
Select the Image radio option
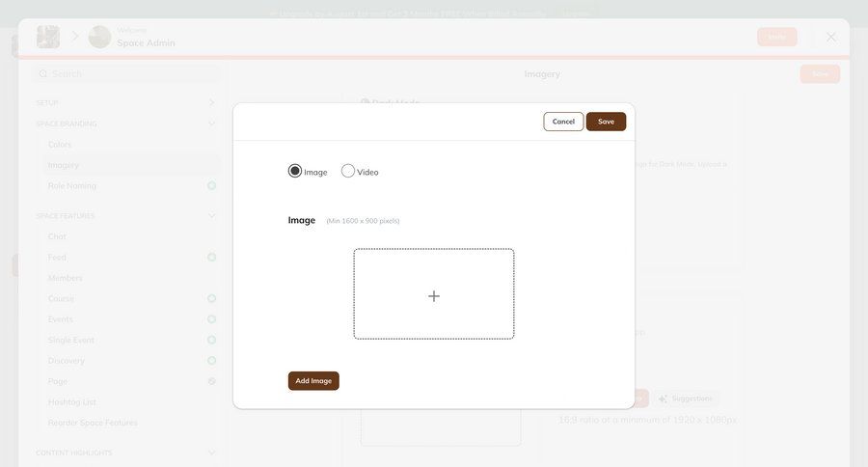[295, 171]
